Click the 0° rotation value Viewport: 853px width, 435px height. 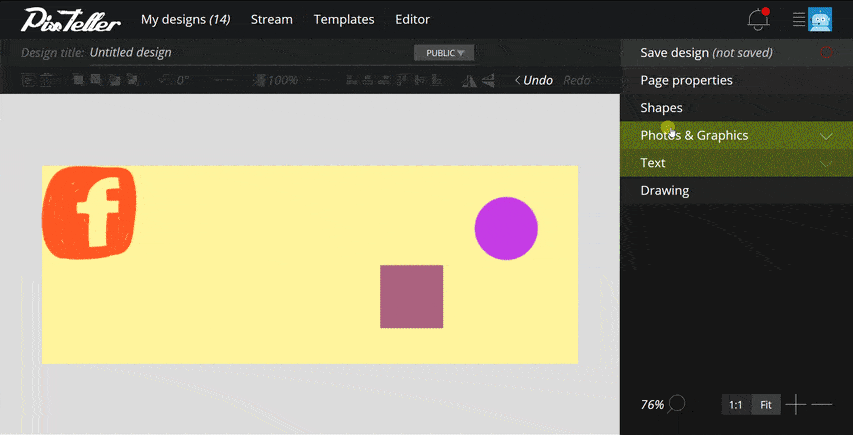(x=183, y=80)
